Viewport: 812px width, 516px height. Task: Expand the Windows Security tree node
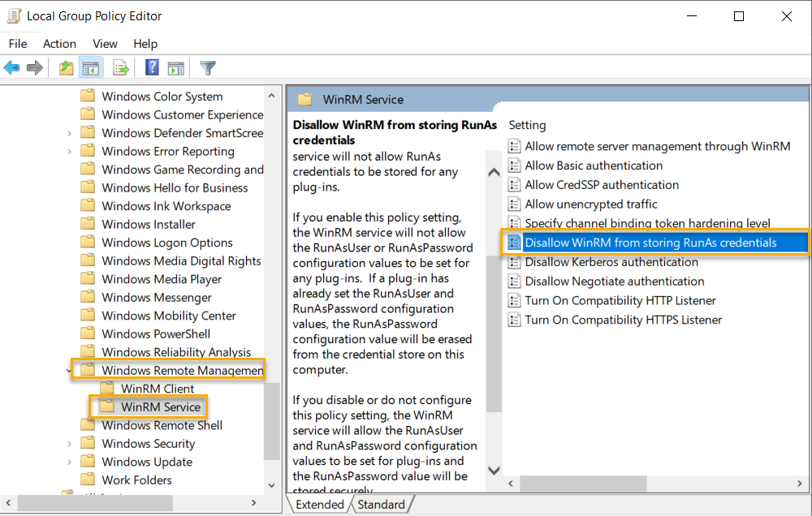pos(69,444)
